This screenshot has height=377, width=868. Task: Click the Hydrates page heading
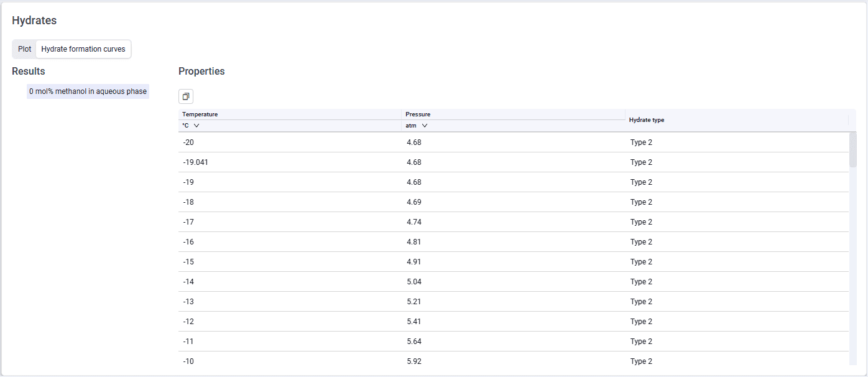click(x=34, y=21)
